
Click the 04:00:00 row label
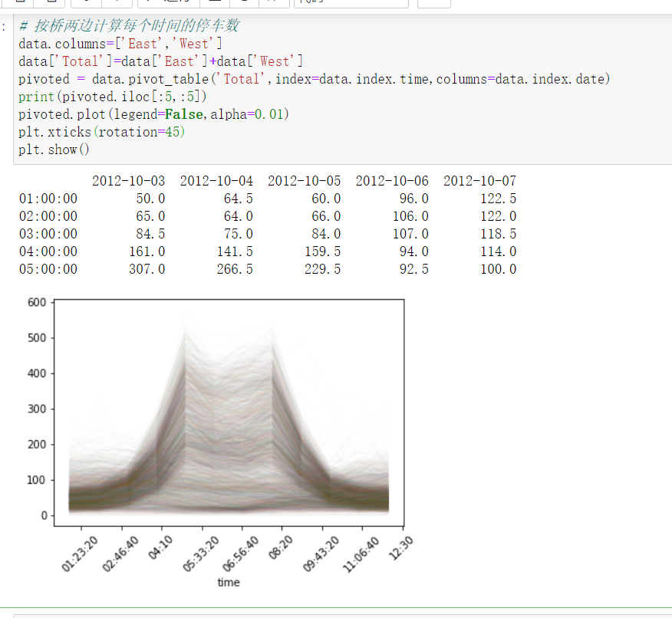pos(48,251)
